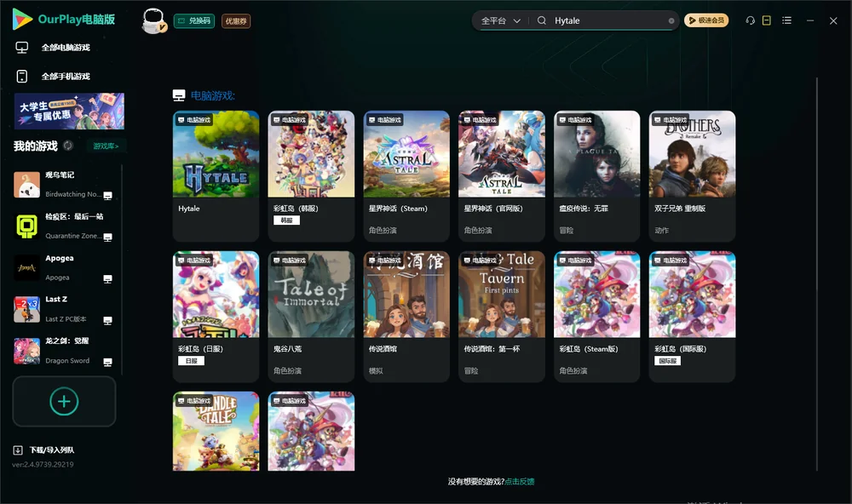852x504 pixels.
Task: Click the 观鸟笔记 bird game icon
Action: [26, 185]
